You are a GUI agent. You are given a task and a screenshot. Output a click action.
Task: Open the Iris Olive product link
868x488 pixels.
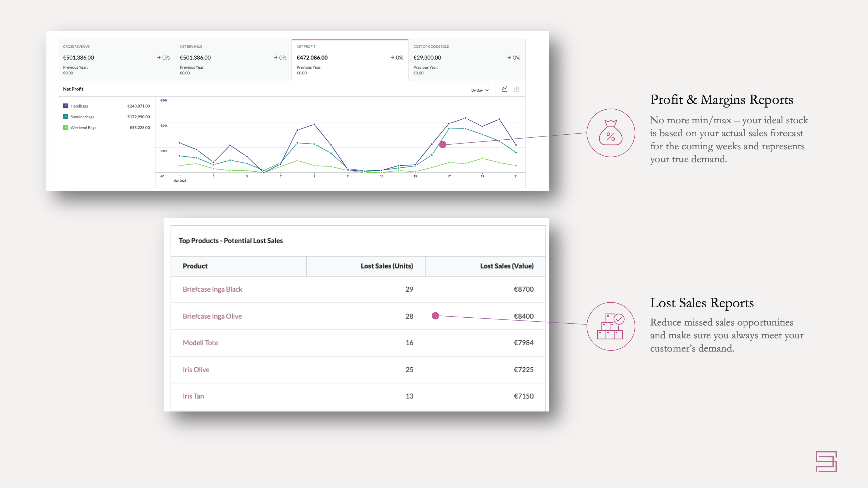click(196, 369)
